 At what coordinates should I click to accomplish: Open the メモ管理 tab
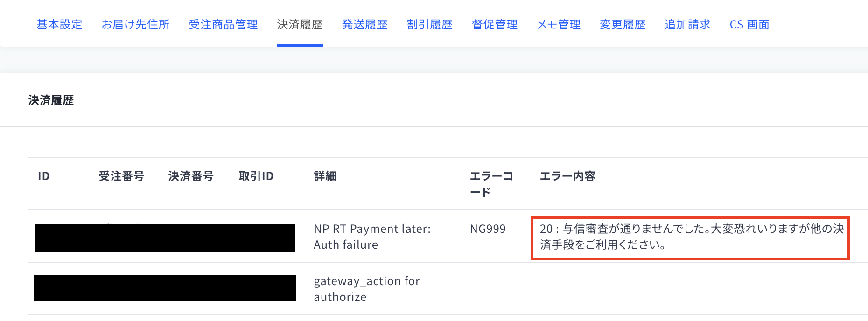(559, 24)
